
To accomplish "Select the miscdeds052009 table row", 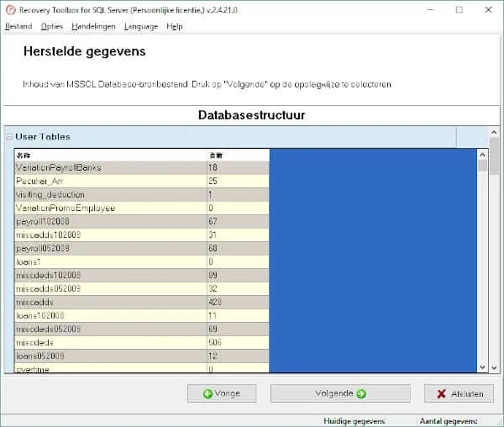I will tap(142, 329).
